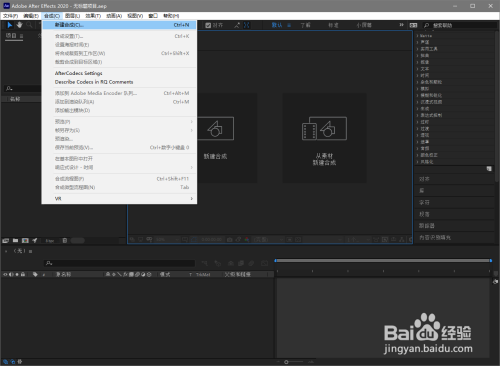Toggle In/Out/Duration pane at timeline bottom-left
The width and height of the screenshot is (500, 366).
(20, 362)
